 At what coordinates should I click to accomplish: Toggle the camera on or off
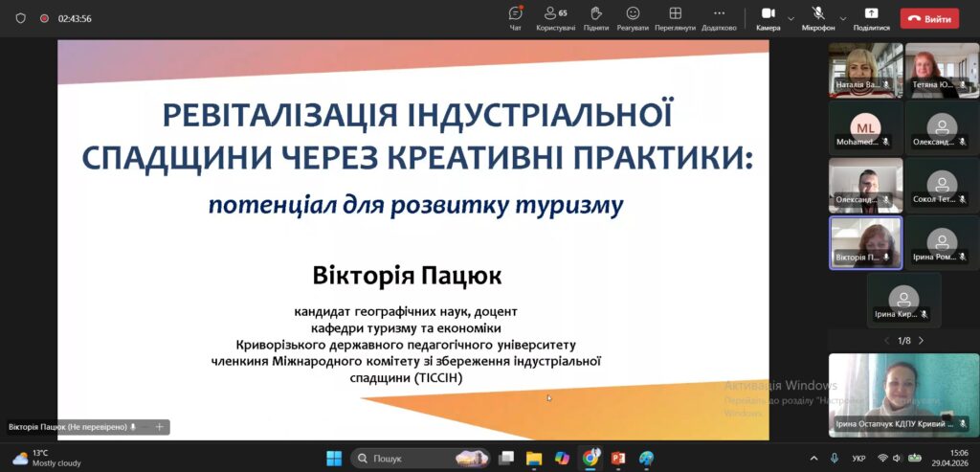tap(768, 13)
